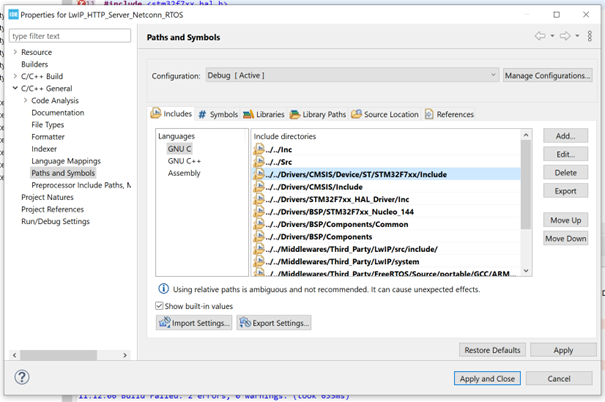This screenshot has height=402, width=605.
Task: Click the Move Up button
Action: 565,220
